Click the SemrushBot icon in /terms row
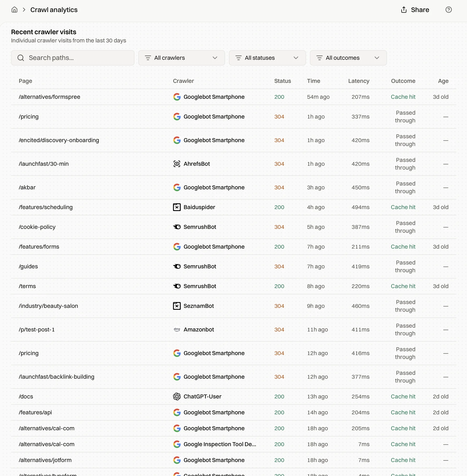The height and width of the screenshot is (476, 467). (x=177, y=286)
